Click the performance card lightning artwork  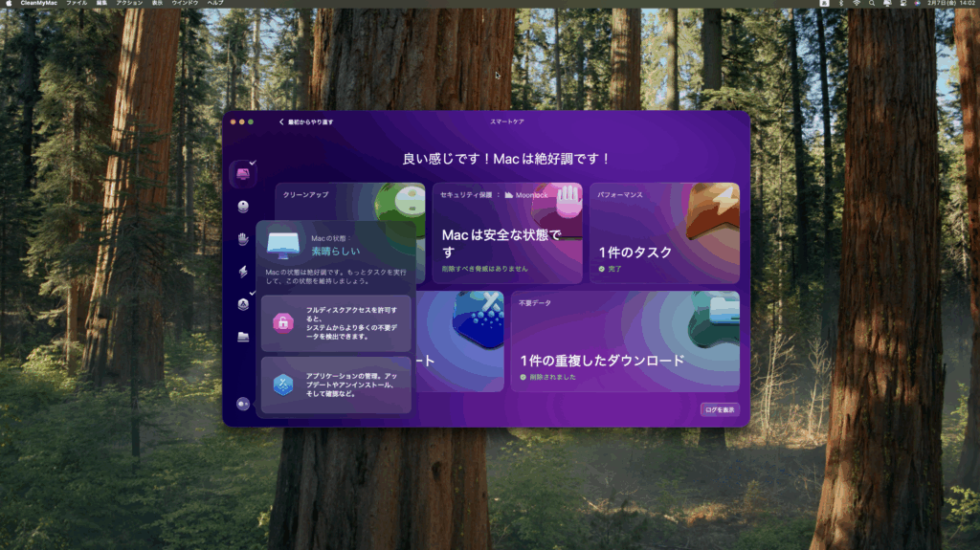pos(712,211)
